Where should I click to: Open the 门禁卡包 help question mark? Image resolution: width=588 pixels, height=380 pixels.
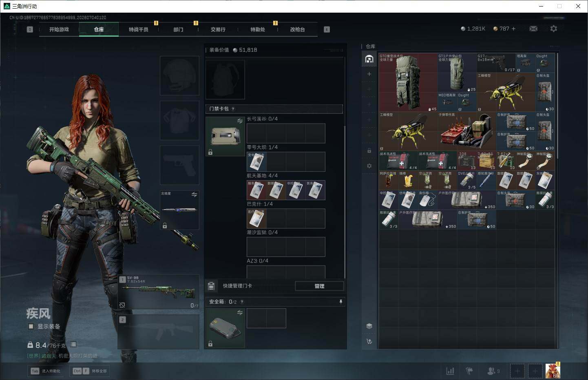tap(233, 109)
